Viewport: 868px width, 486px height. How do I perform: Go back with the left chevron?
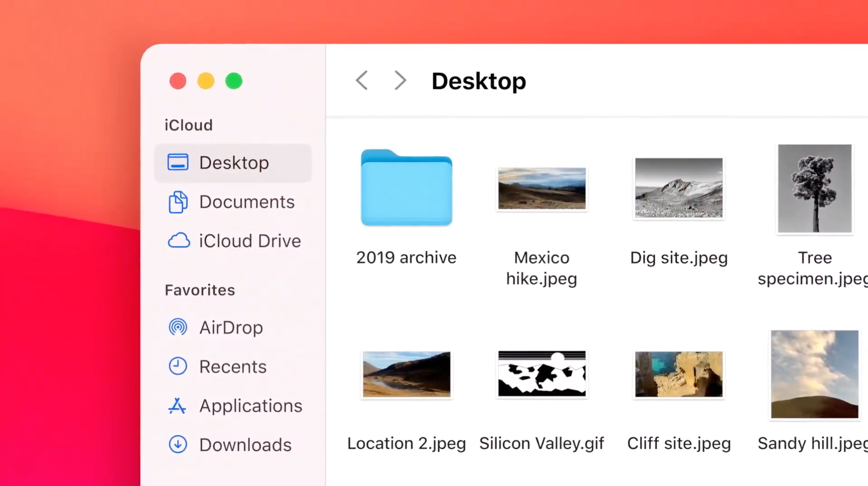pyautogui.click(x=362, y=80)
